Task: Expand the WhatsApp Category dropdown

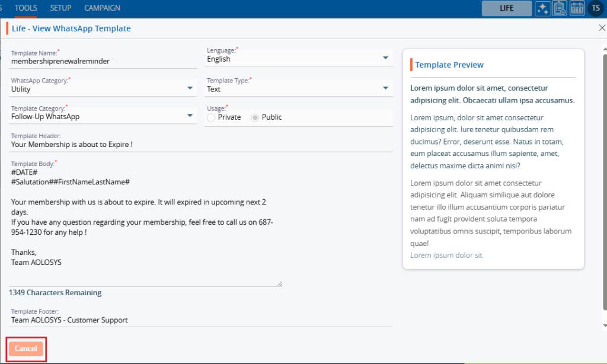Action: click(190, 88)
